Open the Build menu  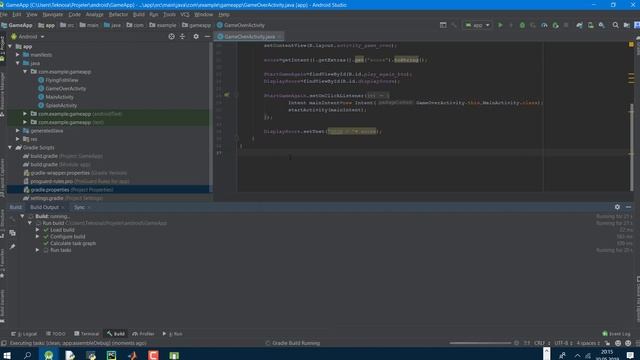[x=139, y=14]
